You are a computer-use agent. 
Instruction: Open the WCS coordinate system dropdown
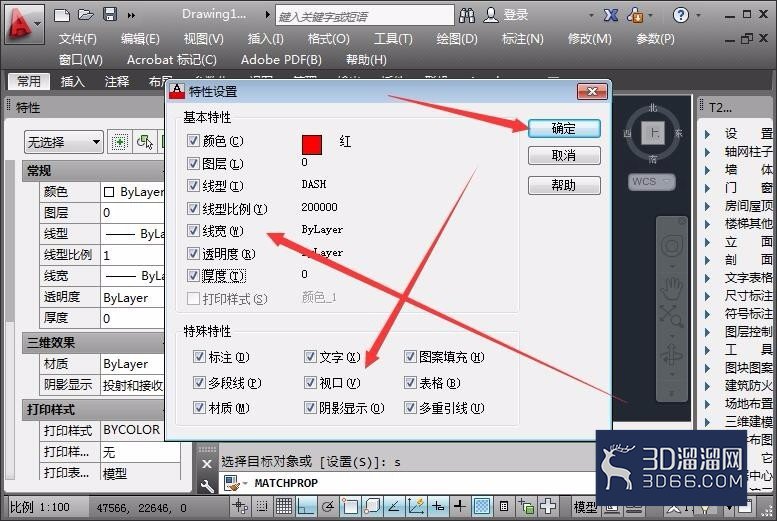[x=652, y=181]
